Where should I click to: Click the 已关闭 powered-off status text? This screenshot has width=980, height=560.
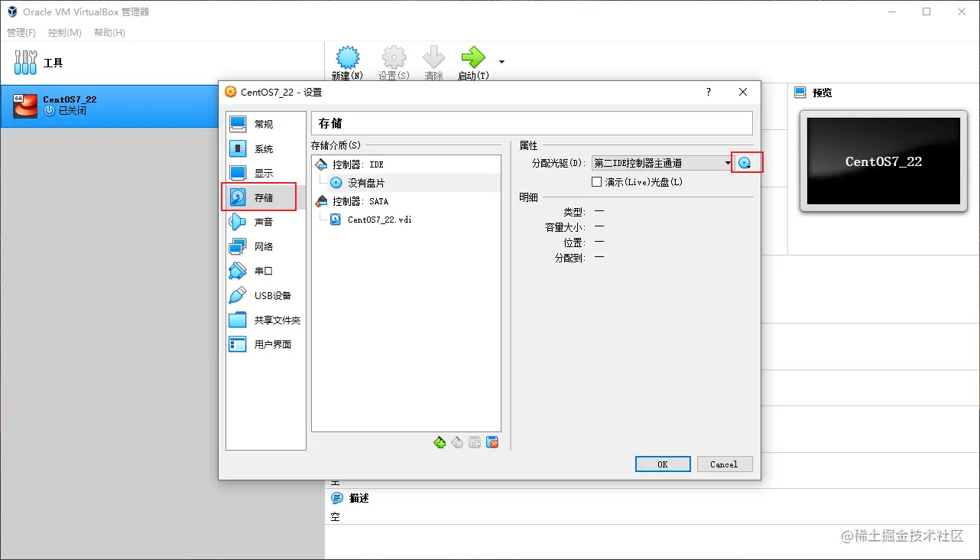point(72,111)
